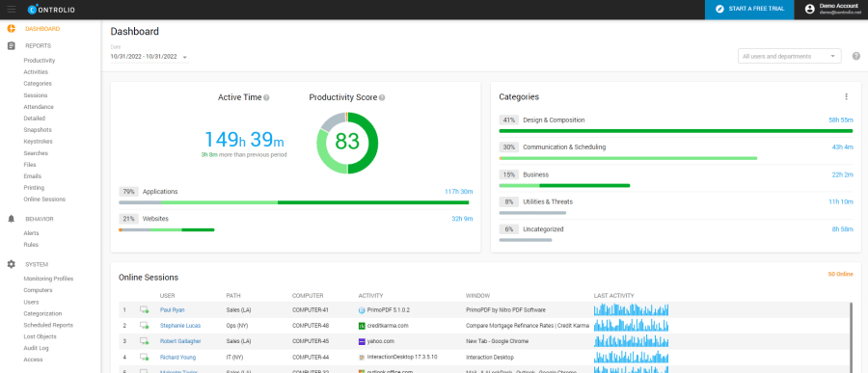Open user Robert Gallagher link
Image resolution: width=868 pixels, height=373 pixels.
[180, 341]
